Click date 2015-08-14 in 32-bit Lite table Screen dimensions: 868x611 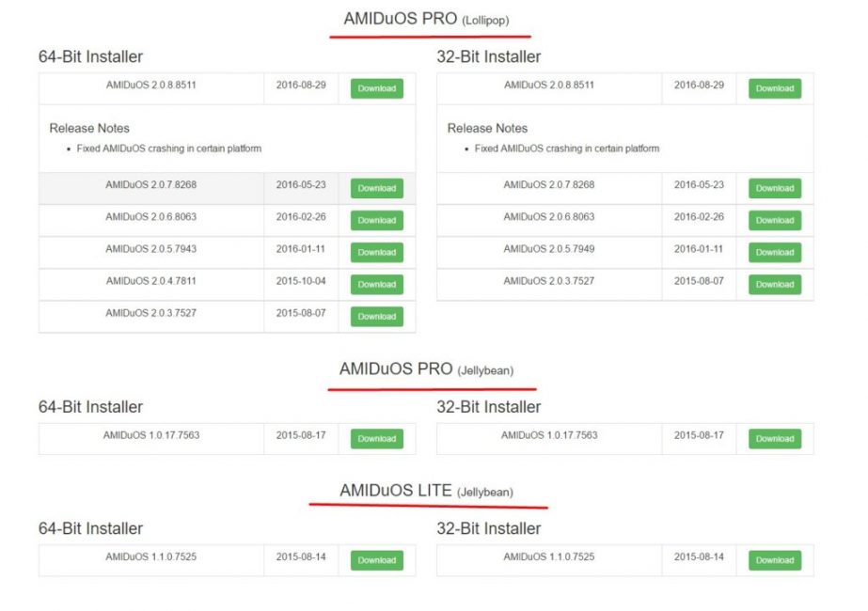699,556
